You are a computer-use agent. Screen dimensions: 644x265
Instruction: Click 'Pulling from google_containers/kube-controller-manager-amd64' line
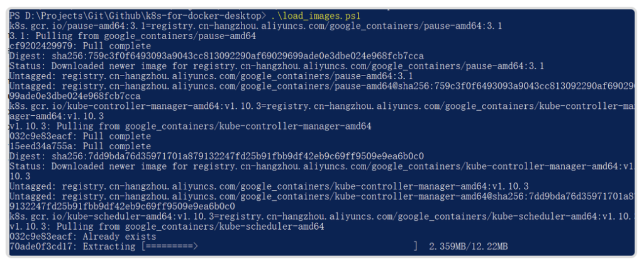point(190,126)
